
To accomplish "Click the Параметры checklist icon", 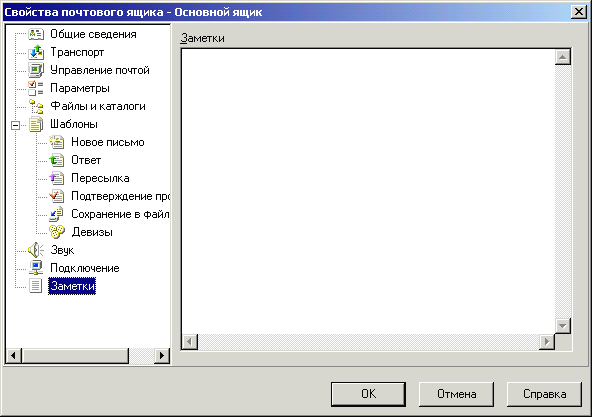I will tap(36, 88).
